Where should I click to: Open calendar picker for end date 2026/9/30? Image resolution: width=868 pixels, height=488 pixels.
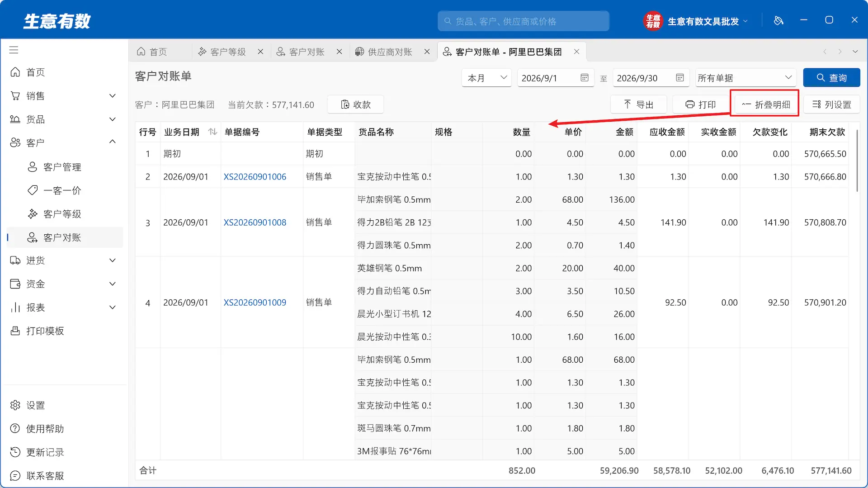pyautogui.click(x=680, y=78)
